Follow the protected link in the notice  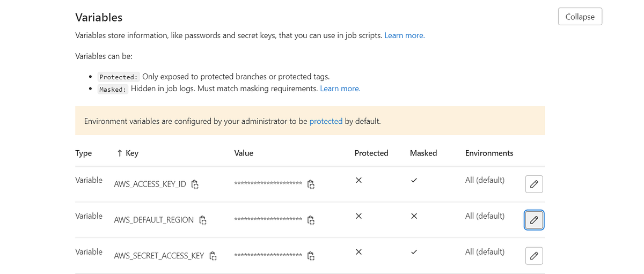(x=326, y=121)
